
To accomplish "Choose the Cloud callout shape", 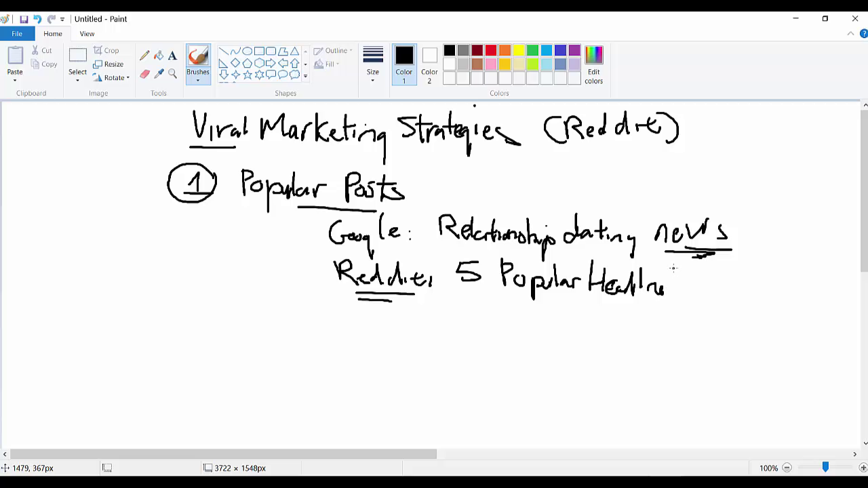I will pyautogui.click(x=294, y=75).
